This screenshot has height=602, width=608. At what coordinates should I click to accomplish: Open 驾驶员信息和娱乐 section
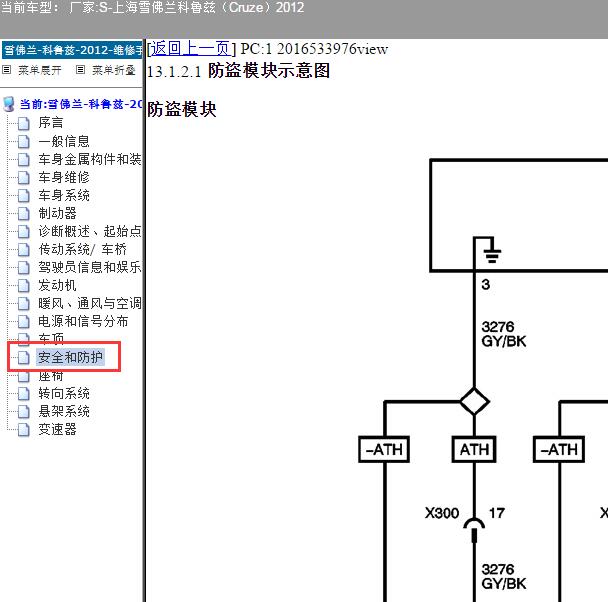click(90, 267)
